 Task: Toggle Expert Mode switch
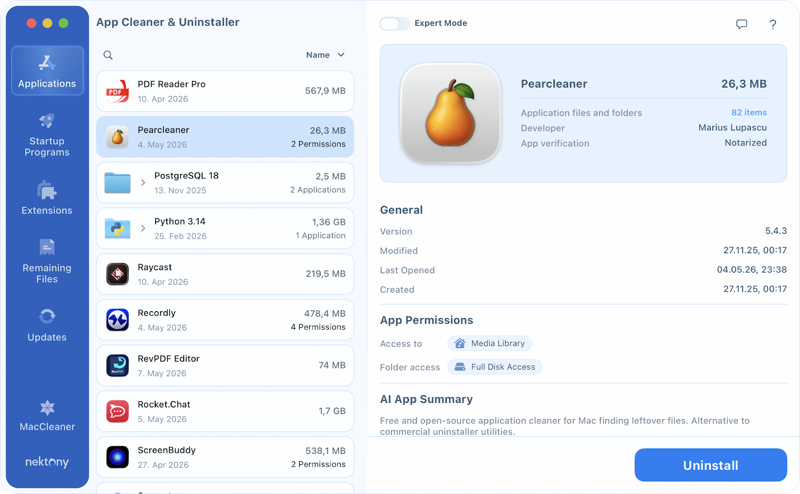394,23
